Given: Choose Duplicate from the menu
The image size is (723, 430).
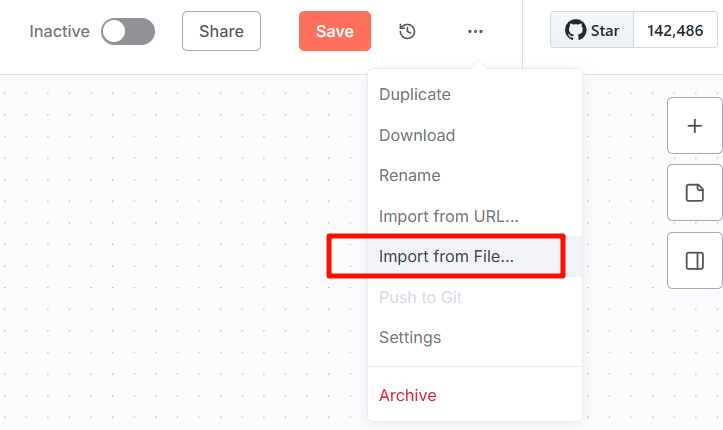Looking at the screenshot, I should click(x=475, y=94).
